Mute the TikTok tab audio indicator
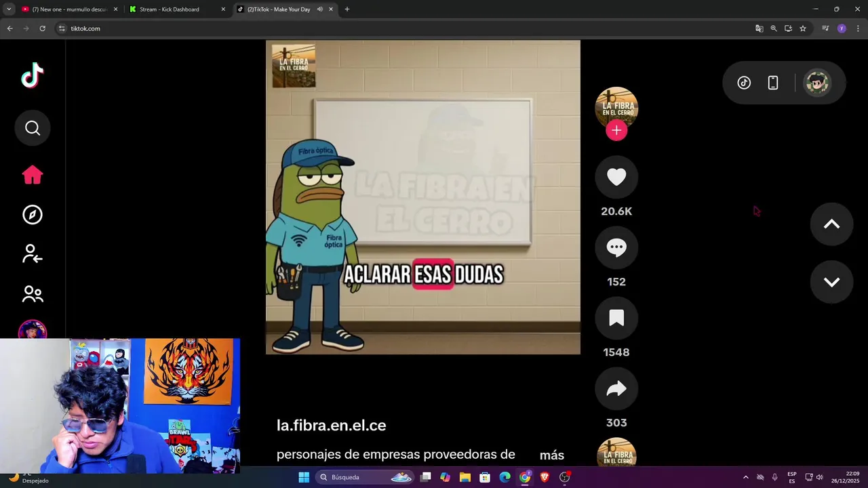Screen dimensions: 868x488 click(320, 9)
